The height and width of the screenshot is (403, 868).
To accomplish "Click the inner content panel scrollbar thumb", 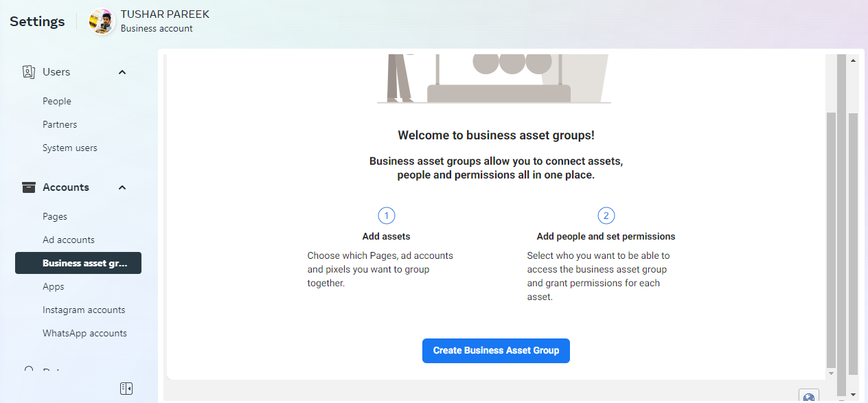I will (x=831, y=240).
